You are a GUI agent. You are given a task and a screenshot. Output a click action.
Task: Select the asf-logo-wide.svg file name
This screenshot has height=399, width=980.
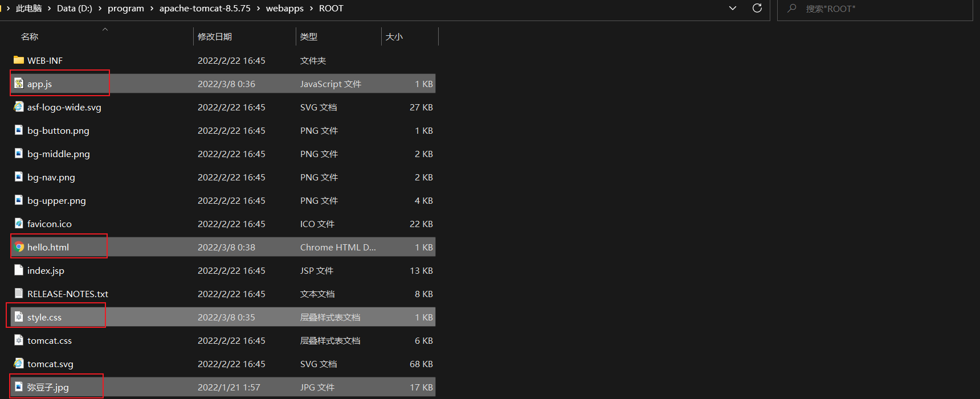tap(64, 107)
